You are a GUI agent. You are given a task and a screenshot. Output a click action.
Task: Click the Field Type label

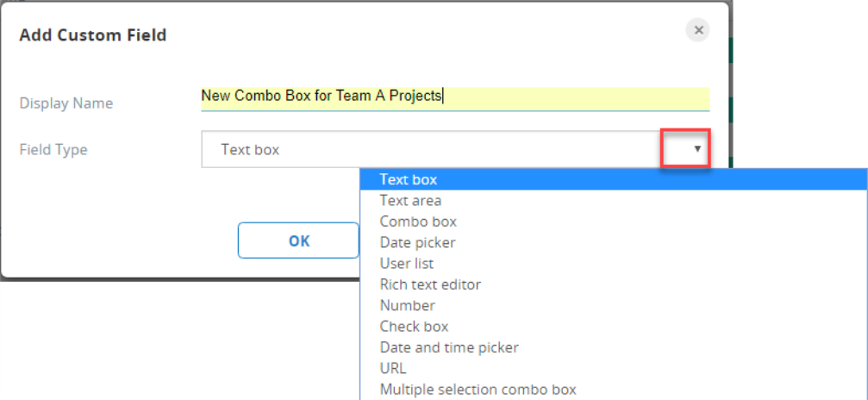[53, 149]
